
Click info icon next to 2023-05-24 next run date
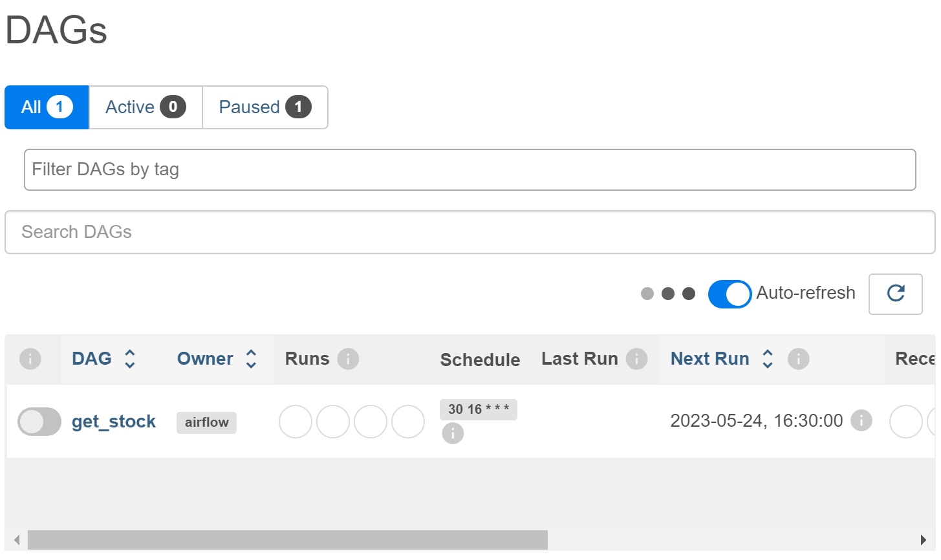coord(861,420)
